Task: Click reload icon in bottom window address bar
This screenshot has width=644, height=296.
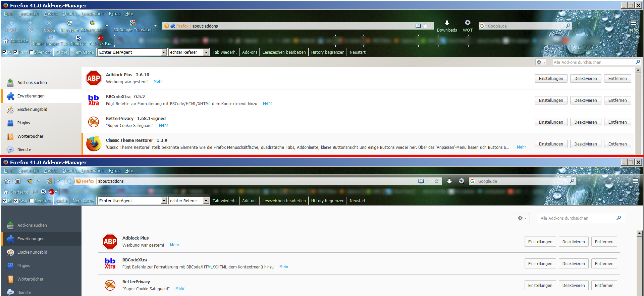Action: point(436,181)
